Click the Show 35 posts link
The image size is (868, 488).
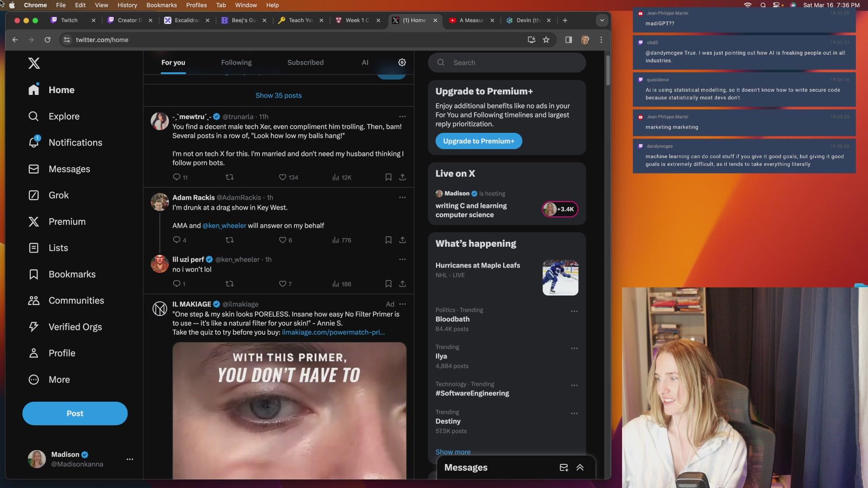[x=278, y=95]
